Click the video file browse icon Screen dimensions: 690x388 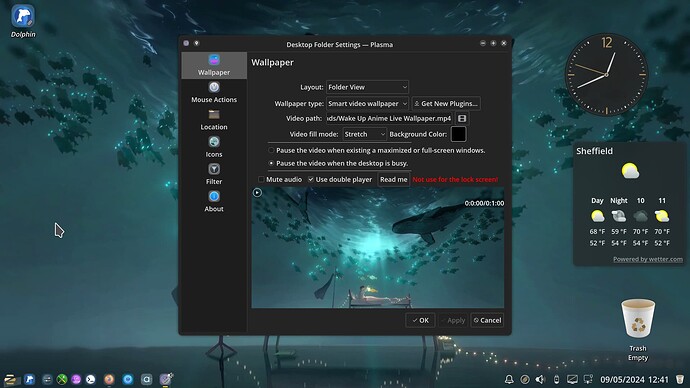point(462,118)
